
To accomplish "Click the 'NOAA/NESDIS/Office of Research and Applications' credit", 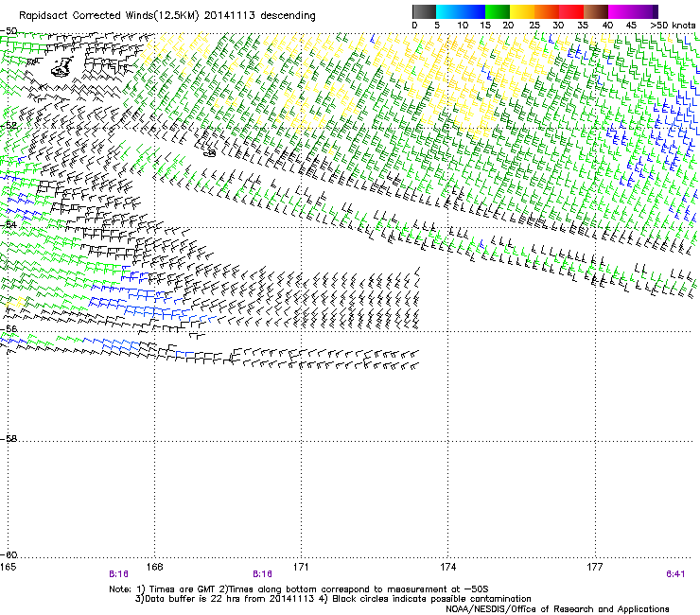I will click(557, 609).
